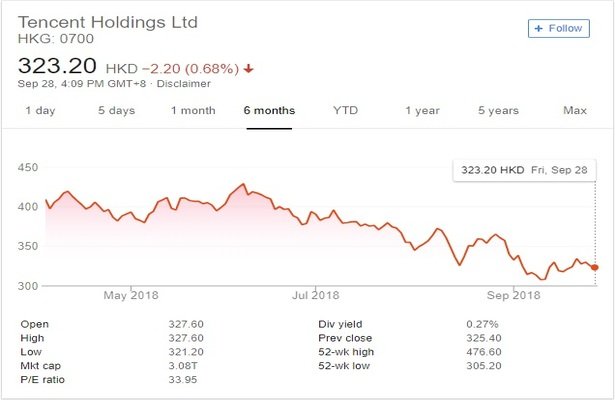
Task: Click the Sep 2018 axis label
Action: coord(512,295)
